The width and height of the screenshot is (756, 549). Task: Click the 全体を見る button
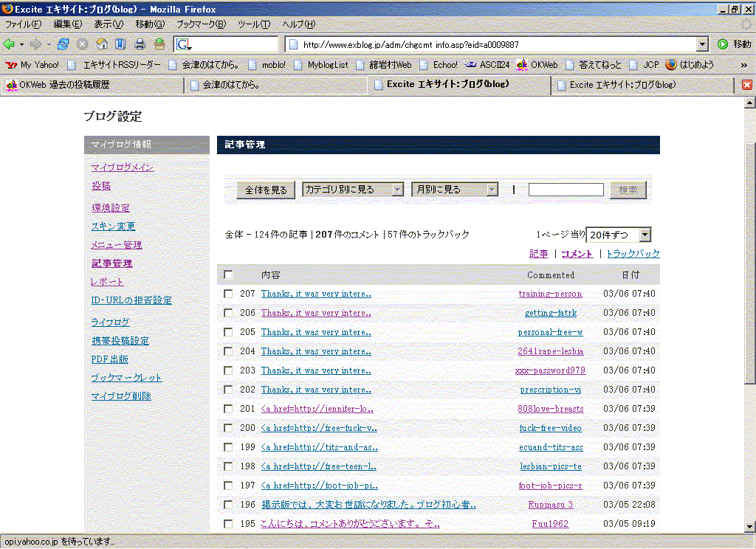(x=266, y=190)
